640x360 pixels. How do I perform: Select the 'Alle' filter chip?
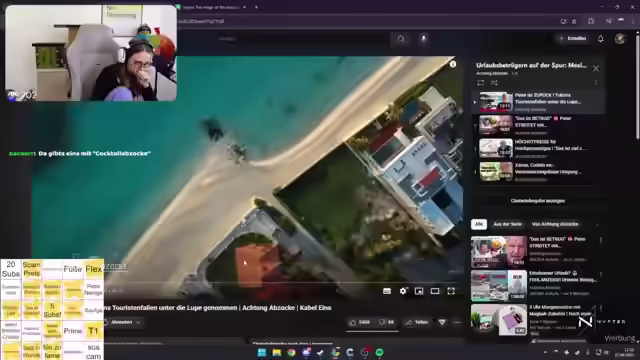tap(479, 224)
